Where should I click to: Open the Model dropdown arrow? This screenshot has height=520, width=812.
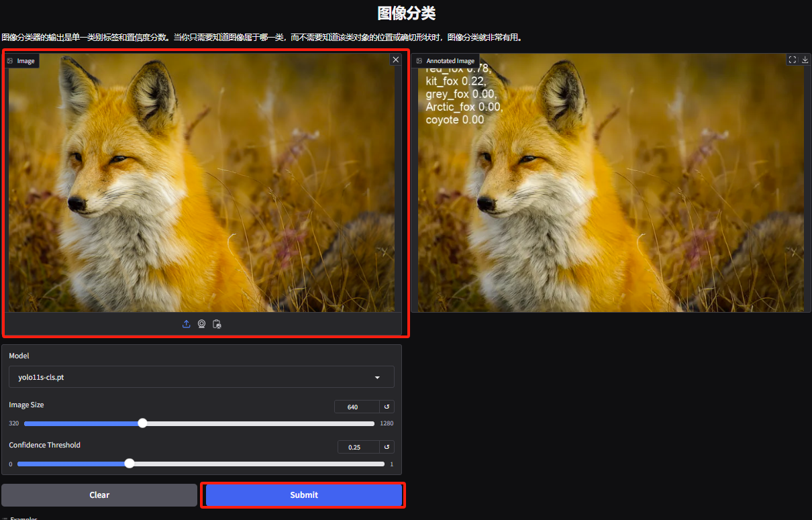pyautogui.click(x=377, y=378)
